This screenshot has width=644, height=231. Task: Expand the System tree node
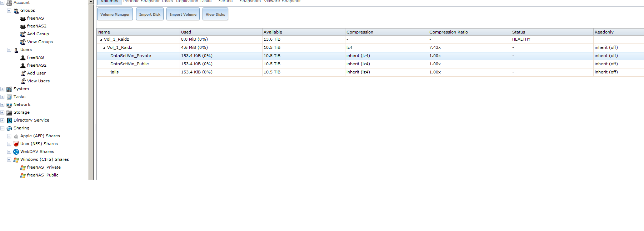pos(2,89)
